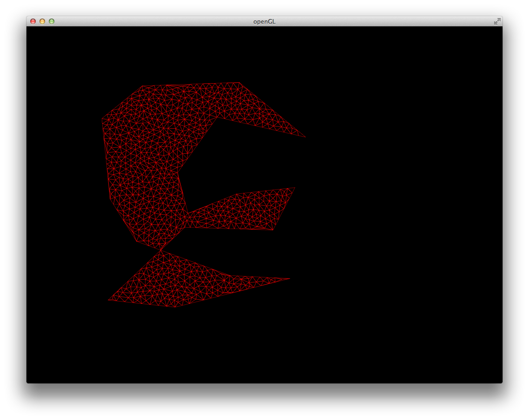Click the upper-right tip of the middle mesh arm
Screen dimensions: 529x420
pos(295,188)
